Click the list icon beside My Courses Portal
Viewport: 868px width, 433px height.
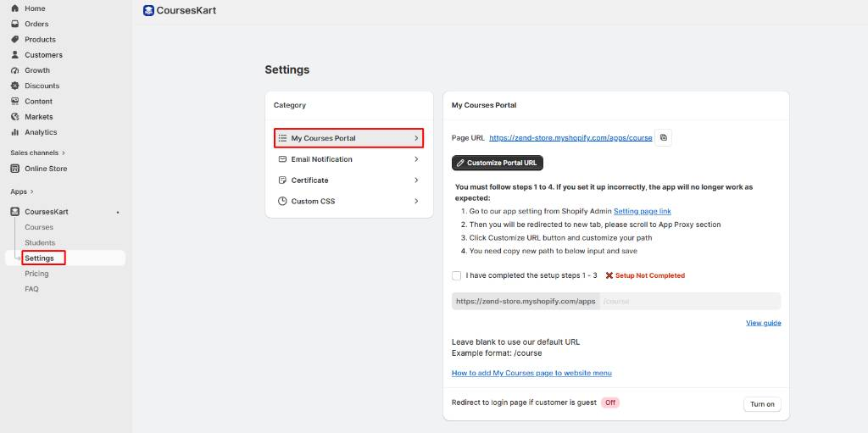282,138
